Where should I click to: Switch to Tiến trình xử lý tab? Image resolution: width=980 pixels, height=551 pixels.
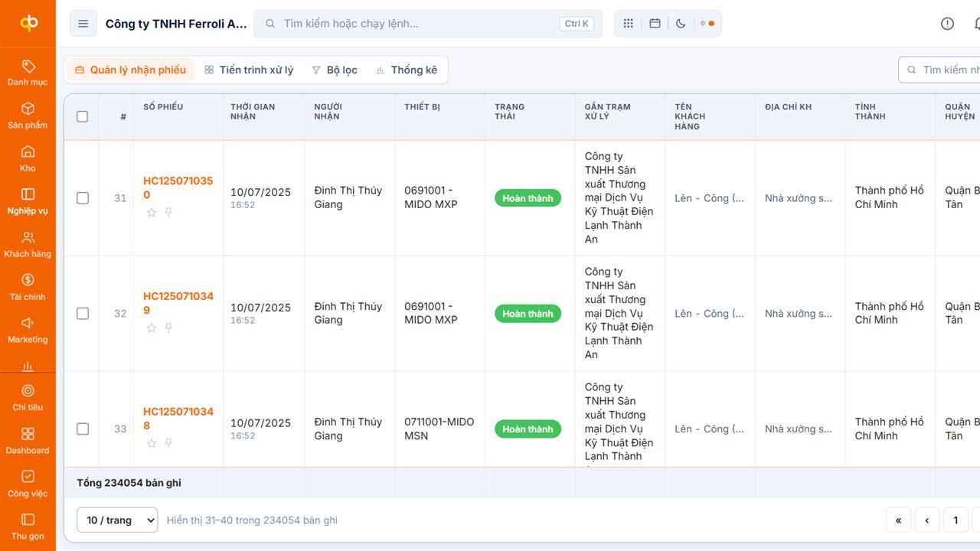(249, 70)
